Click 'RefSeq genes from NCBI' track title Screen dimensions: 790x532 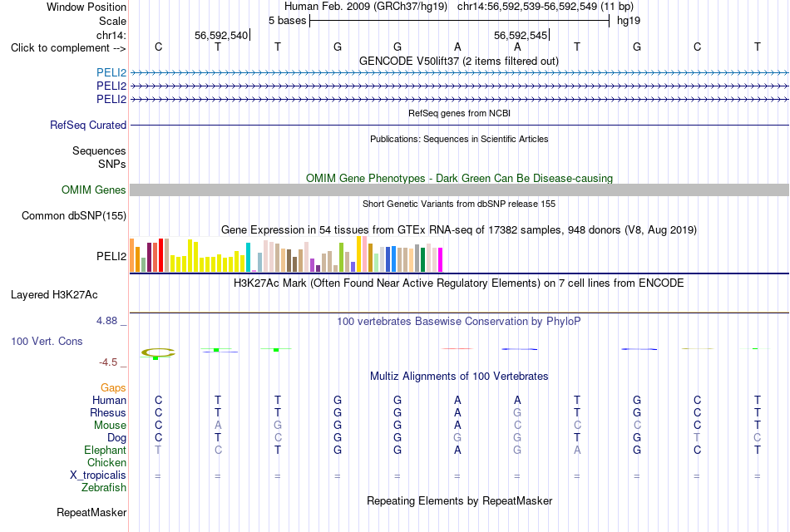tap(459, 113)
